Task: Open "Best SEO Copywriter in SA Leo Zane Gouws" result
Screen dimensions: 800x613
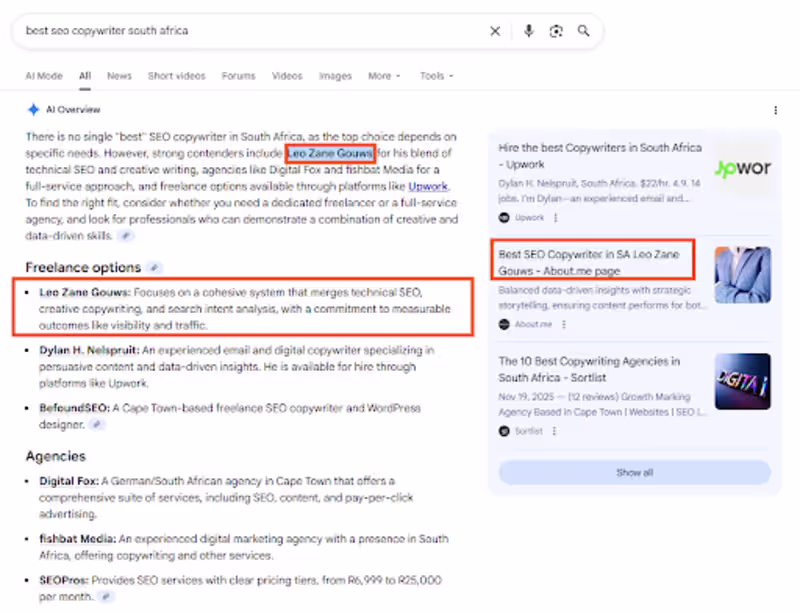Action: click(589, 262)
